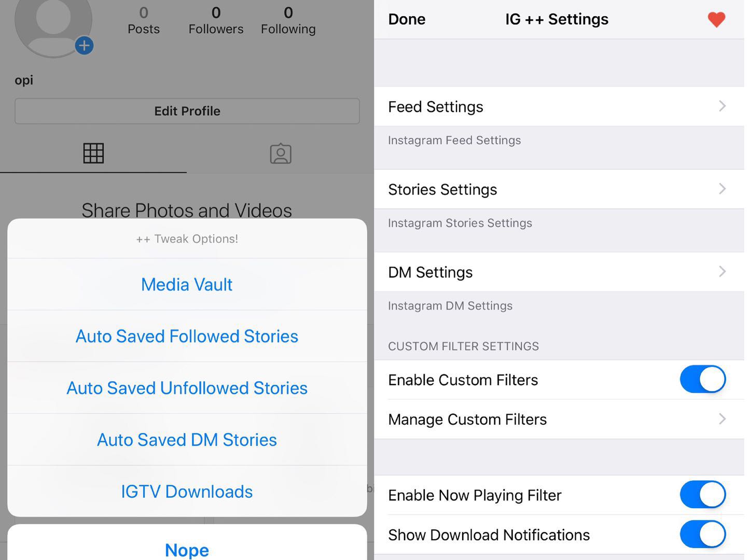The height and width of the screenshot is (560, 748).
Task: Dismiss the sheet with Nope
Action: click(187, 542)
